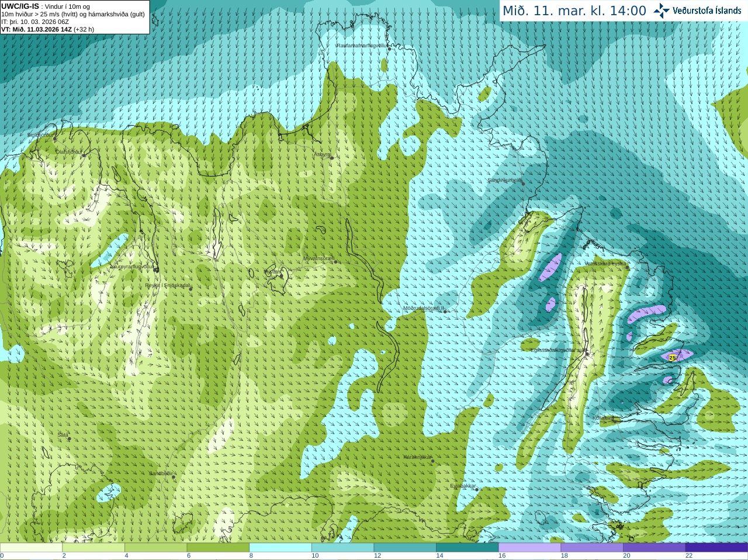The width and height of the screenshot is (748, 560).
Task: Click the yellow 25 gust marker
Action: click(x=673, y=357)
